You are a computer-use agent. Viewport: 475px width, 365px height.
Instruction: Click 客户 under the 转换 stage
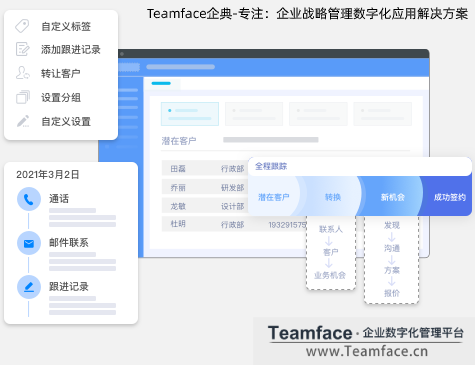coord(331,252)
